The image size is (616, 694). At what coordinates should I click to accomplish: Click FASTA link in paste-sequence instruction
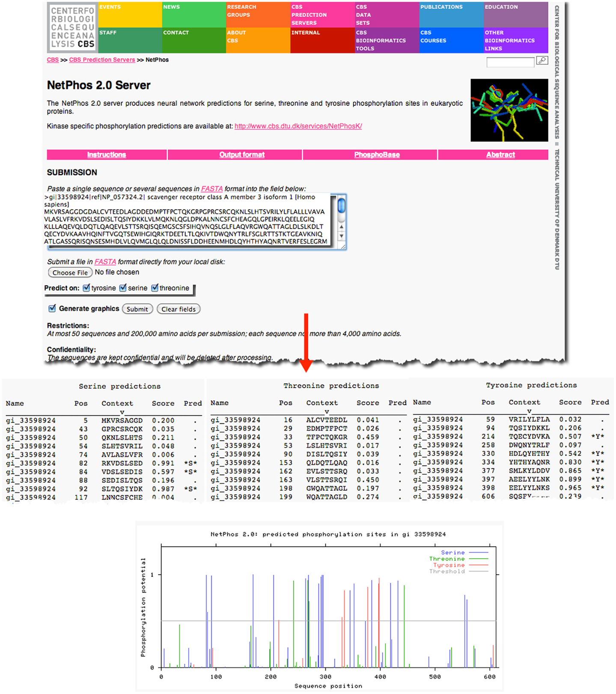point(212,189)
